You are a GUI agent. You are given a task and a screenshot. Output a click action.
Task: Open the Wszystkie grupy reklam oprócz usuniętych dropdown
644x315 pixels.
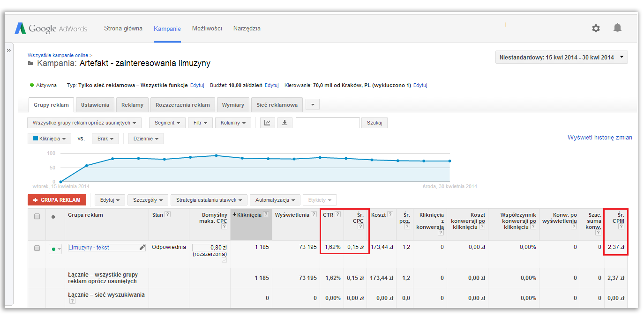point(84,123)
